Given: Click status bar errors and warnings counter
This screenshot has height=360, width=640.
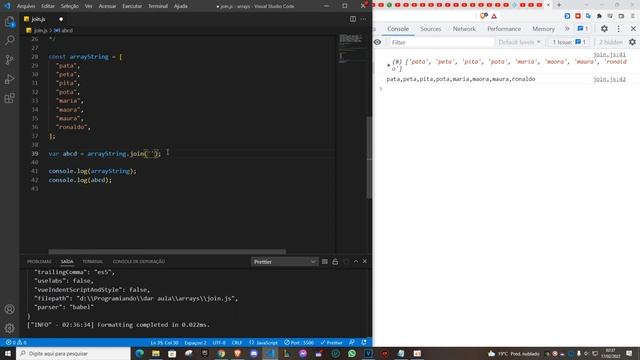Looking at the screenshot, I should [16, 342].
